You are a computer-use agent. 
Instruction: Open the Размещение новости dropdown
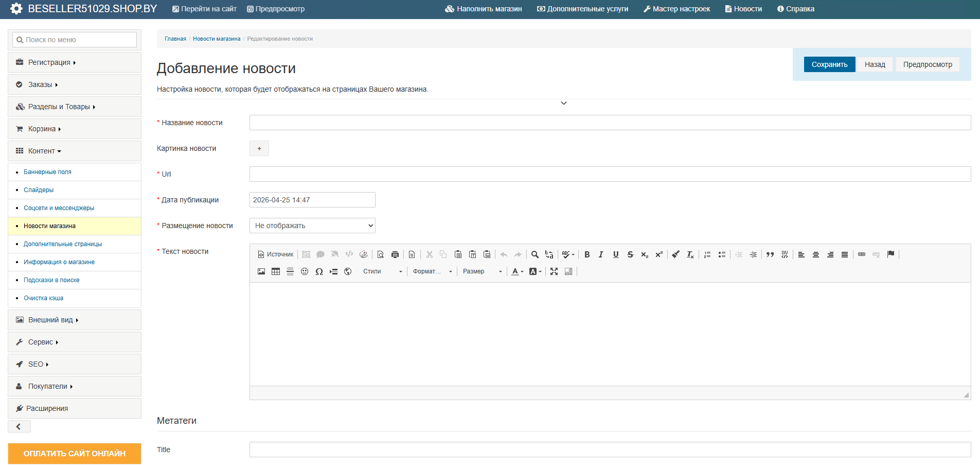312,226
